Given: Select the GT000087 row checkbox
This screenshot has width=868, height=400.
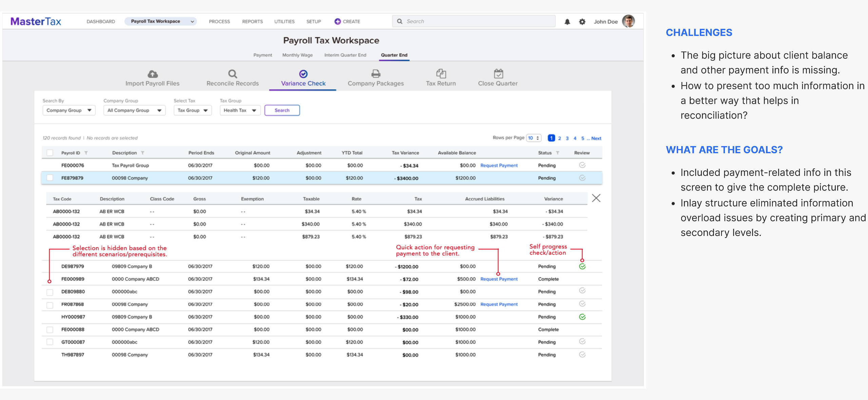Looking at the screenshot, I should click(50, 342).
